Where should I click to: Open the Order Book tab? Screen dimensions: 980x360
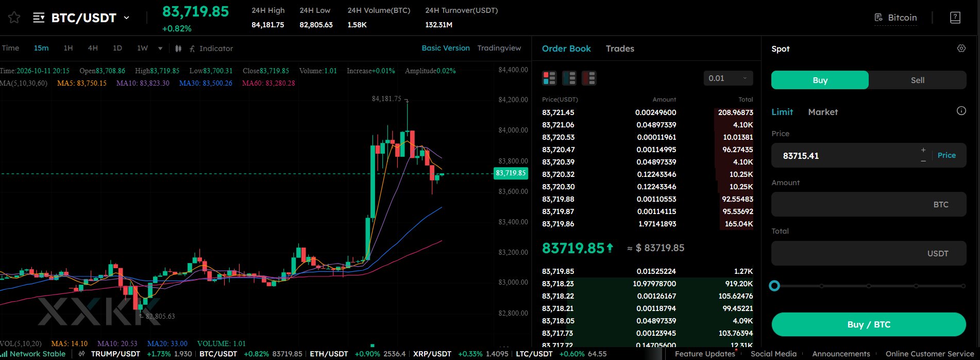coord(566,48)
